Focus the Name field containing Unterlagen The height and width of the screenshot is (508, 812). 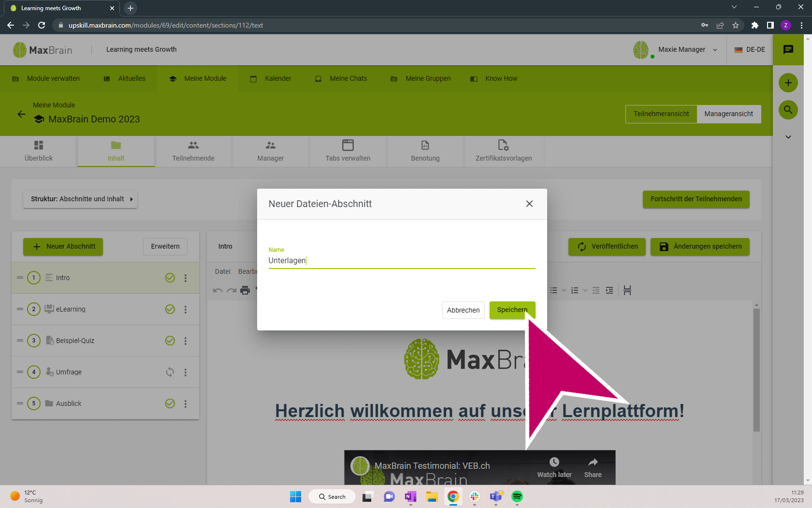[402, 260]
